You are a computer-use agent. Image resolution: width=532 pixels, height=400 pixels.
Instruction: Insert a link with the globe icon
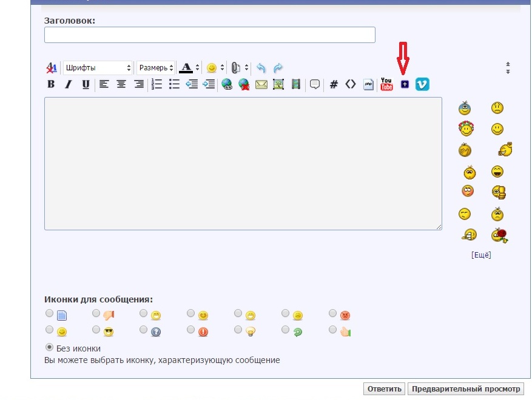(x=227, y=85)
